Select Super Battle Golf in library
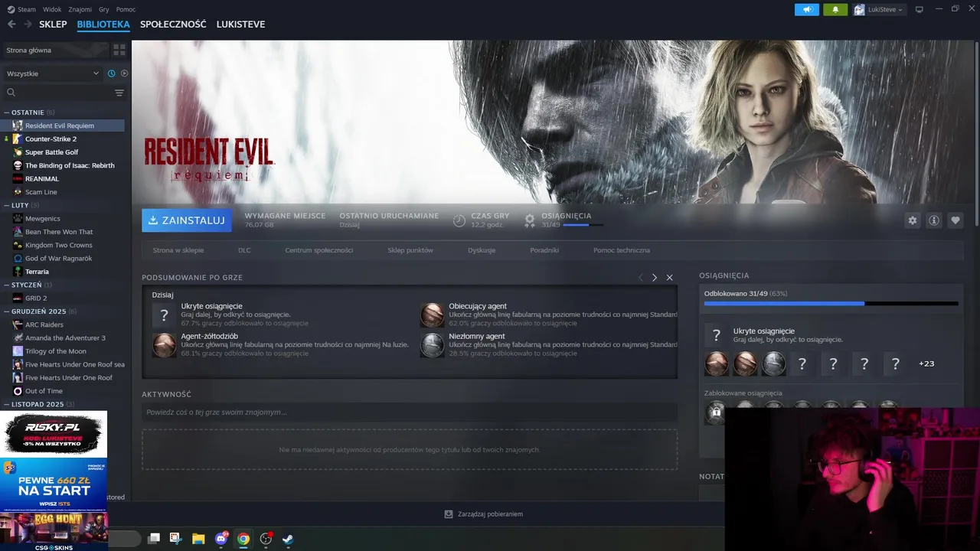Screen dimensions: 980x551 (51, 152)
